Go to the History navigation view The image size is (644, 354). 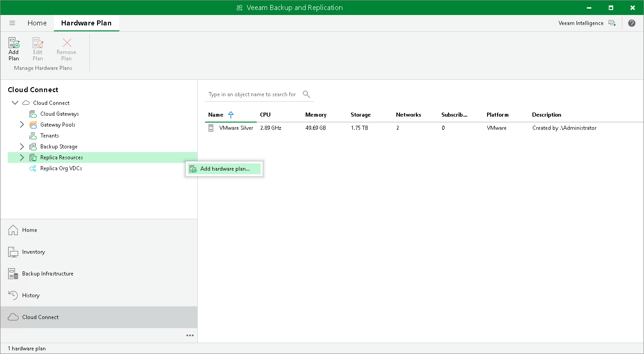99,295
